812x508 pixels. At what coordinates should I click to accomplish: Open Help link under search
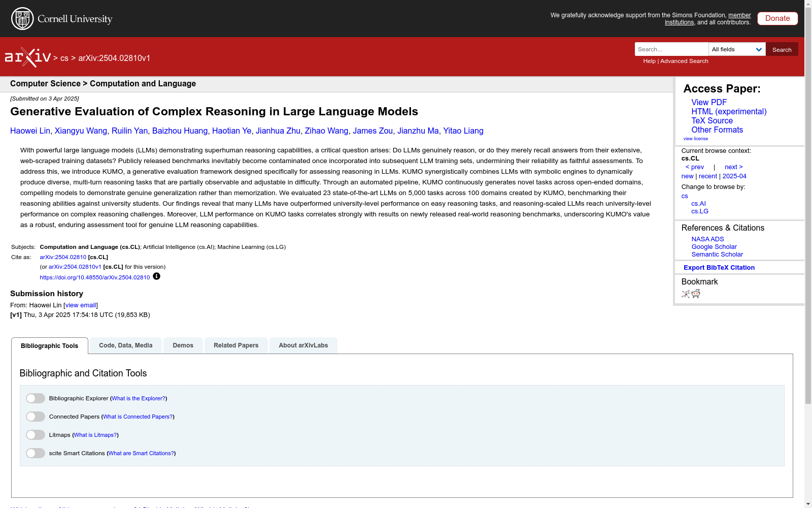tap(649, 61)
